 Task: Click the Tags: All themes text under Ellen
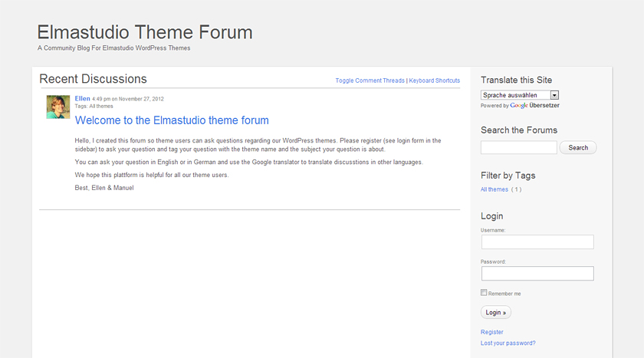pos(94,106)
